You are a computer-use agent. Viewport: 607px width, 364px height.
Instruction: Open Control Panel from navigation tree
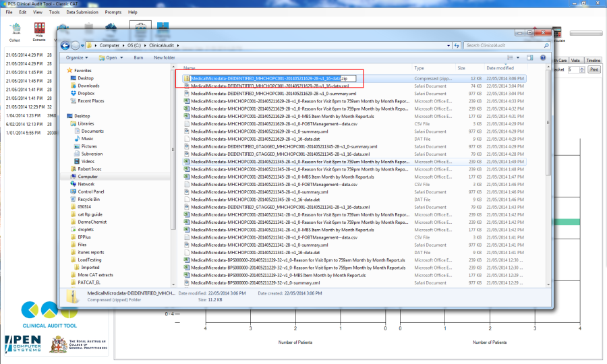click(87, 191)
